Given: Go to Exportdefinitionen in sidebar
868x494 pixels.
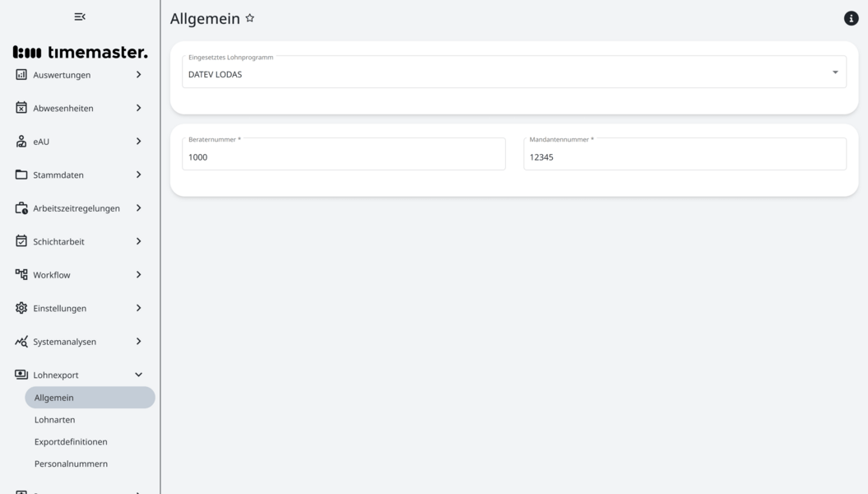Looking at the screenshot, I should tap(71, 442).
